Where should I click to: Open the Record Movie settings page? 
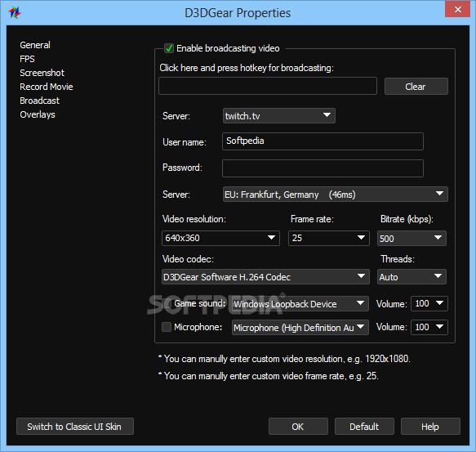[47, 87]
